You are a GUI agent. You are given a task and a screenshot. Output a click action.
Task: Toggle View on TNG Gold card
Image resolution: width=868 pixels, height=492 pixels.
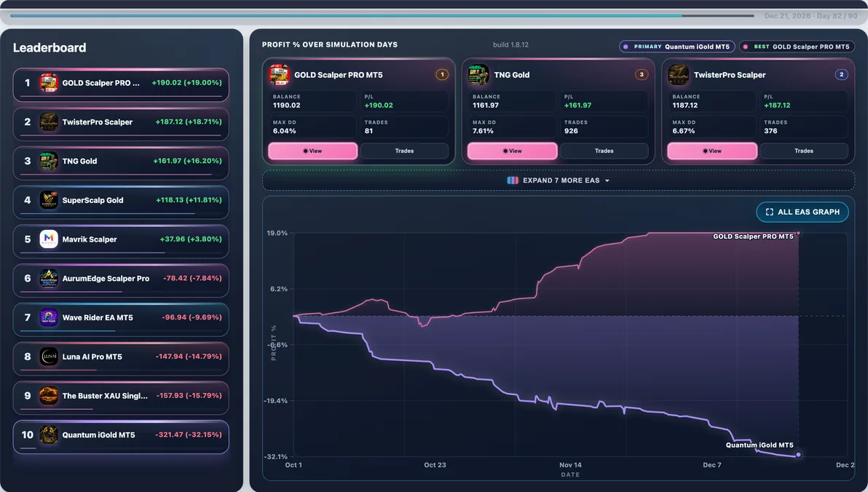click(513, 151)
